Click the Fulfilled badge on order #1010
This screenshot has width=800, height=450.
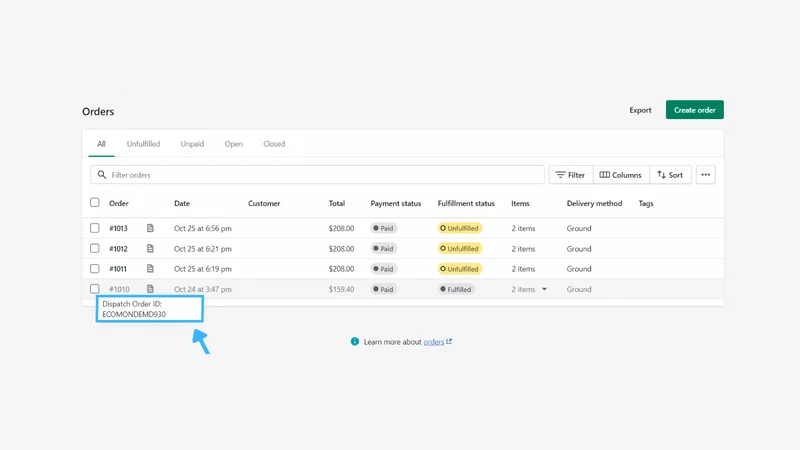[x=456, y=289]
